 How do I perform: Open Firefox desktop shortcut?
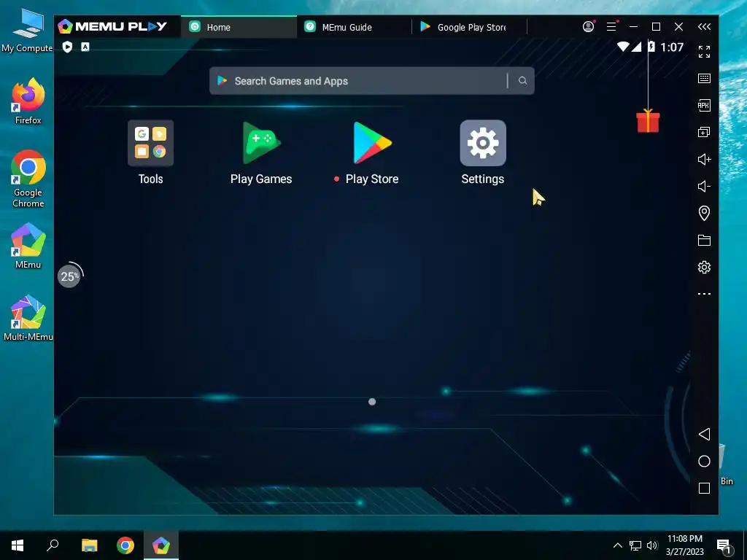click(x=28, y=101)
